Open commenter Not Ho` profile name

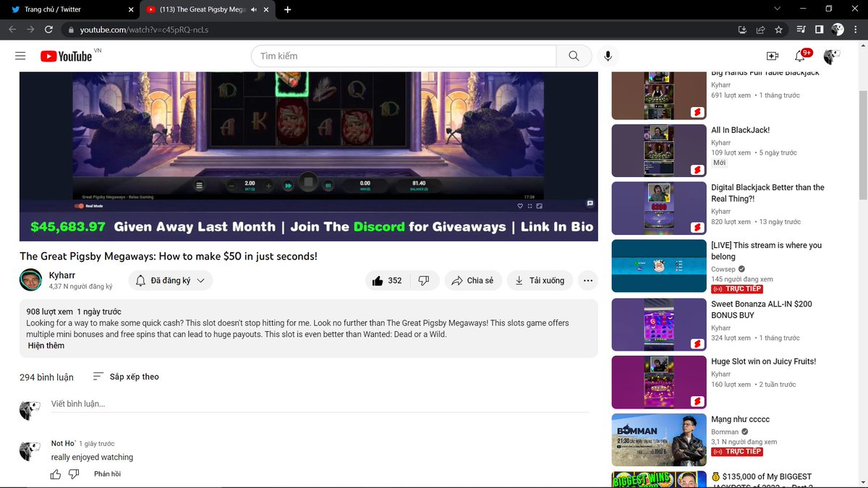coord(64,443)
